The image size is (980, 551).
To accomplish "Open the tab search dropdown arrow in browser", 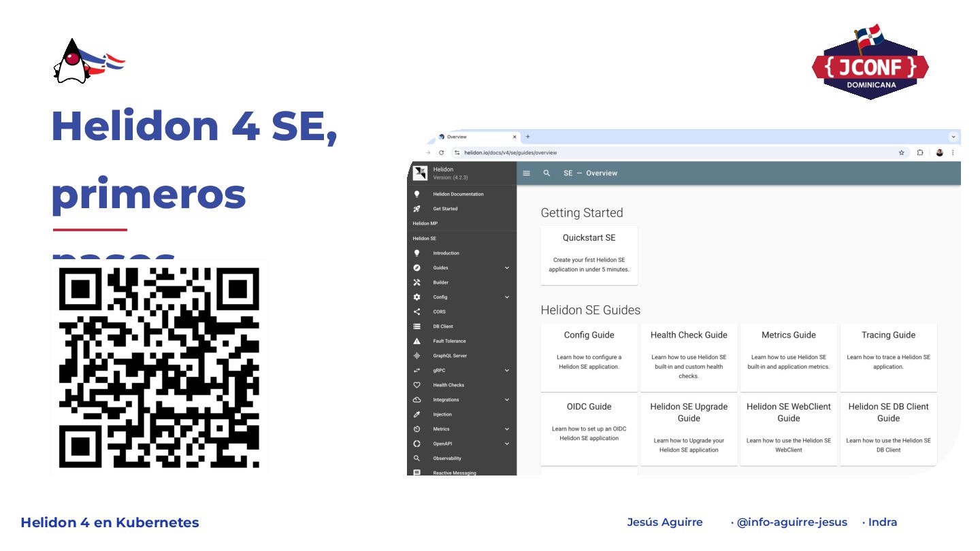I will pos(953,137).
